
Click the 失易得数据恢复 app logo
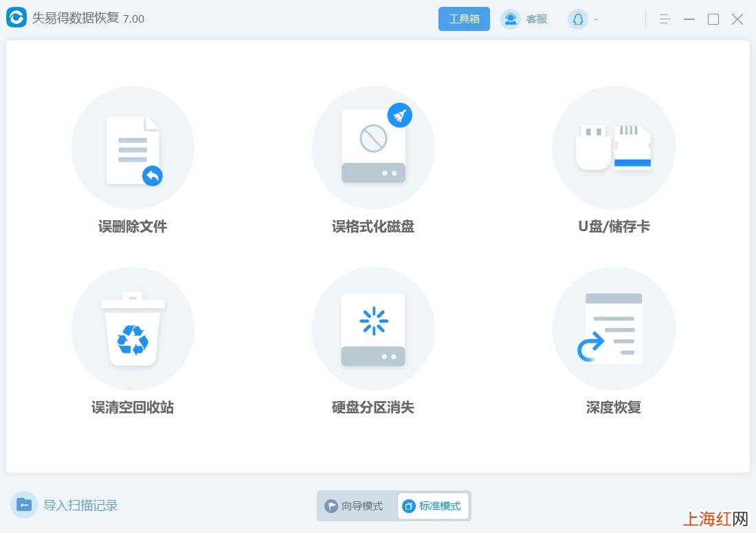point(16,18)
